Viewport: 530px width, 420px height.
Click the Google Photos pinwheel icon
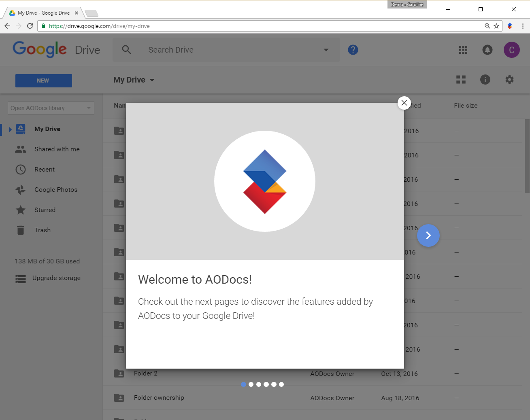point(21,190)
